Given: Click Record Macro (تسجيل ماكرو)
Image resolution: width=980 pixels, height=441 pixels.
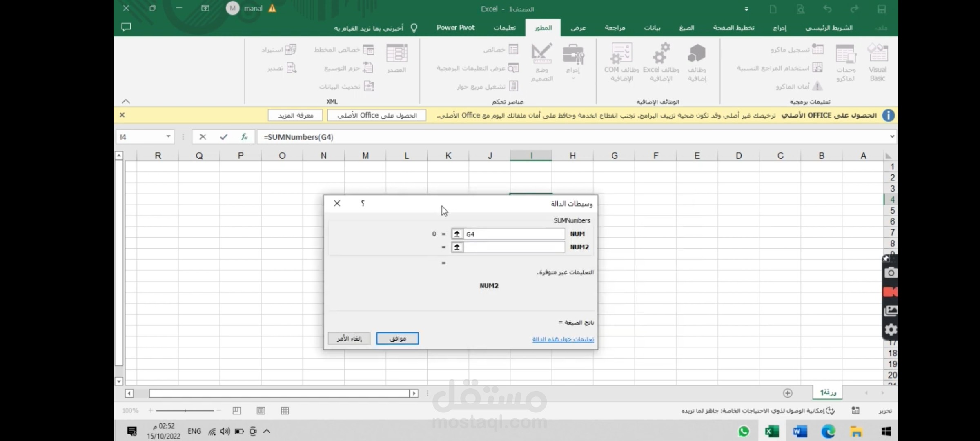Looking at the screenshot, I should click(x=797, y=49).
